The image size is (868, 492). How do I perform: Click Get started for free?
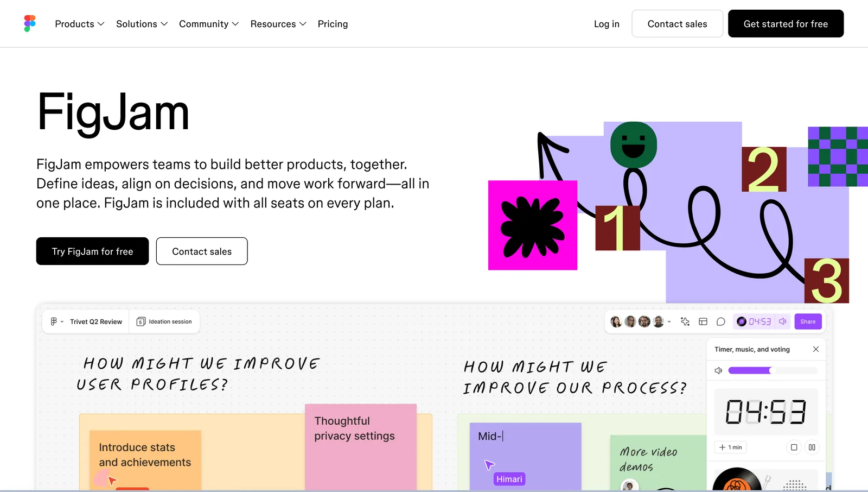point(786,23)
